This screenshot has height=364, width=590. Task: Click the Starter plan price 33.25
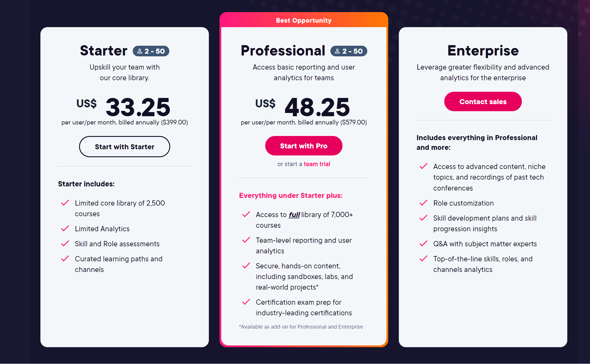click(x=138, y=107)
